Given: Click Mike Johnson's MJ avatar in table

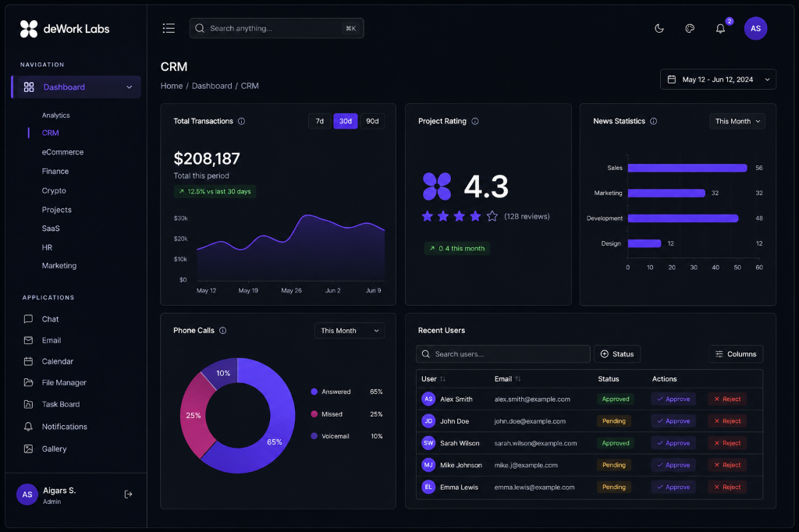Looking at the screenshot, I should coord(428,465).
